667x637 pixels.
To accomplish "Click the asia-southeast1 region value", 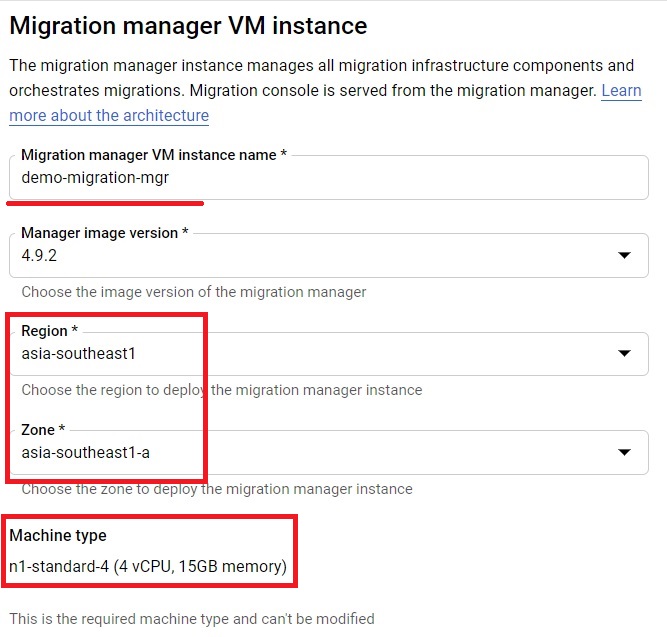I will pyautogui.click(x=78, y=354).
